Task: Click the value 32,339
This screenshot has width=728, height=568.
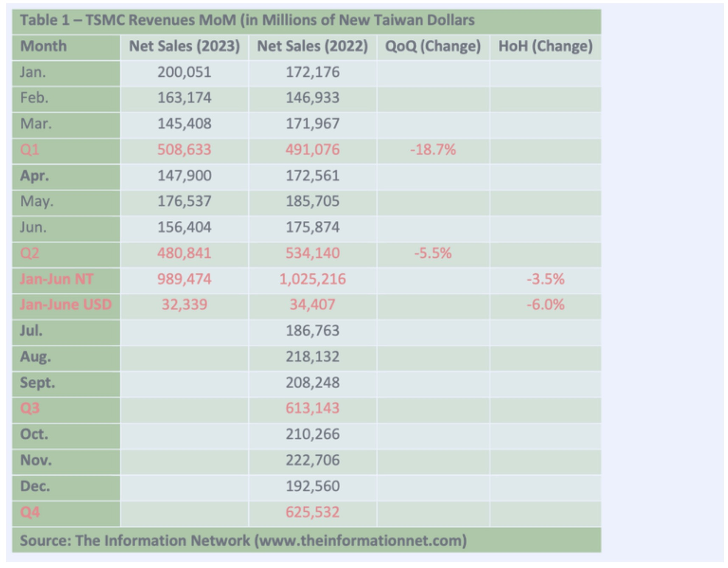Action: [185, 305]
